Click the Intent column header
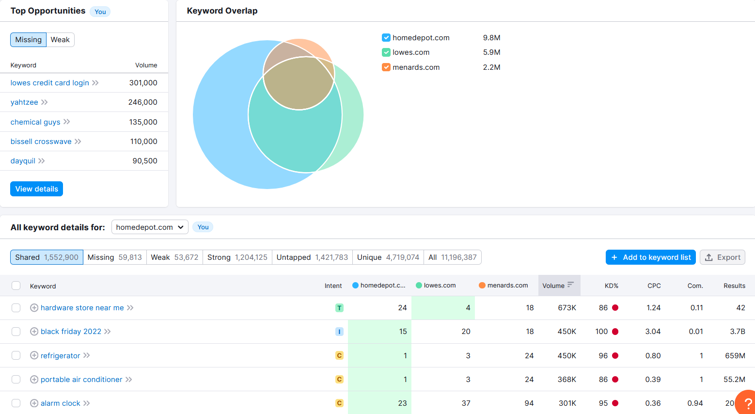Image resolution: width=755 pixels, height=414 pixels. pos(333,285)
